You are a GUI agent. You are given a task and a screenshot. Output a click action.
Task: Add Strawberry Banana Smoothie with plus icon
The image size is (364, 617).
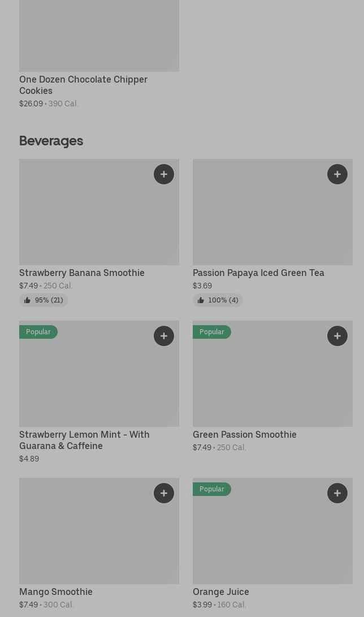pyautogui.click(x=164, y=174)
